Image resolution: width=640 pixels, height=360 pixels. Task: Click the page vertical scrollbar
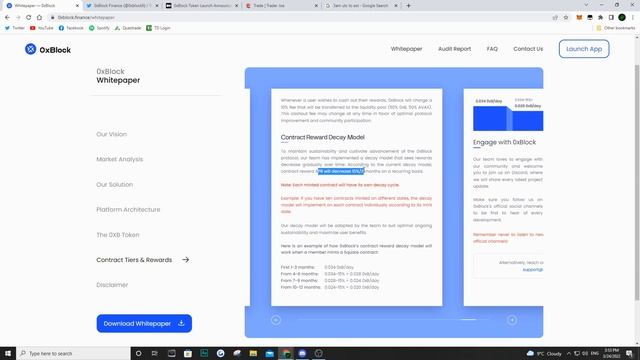coord(637,183)
